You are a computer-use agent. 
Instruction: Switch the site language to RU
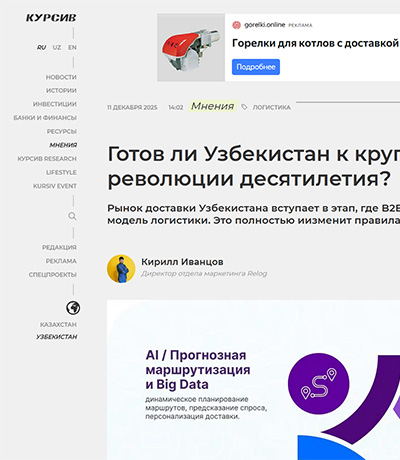(x=41, y=48)
